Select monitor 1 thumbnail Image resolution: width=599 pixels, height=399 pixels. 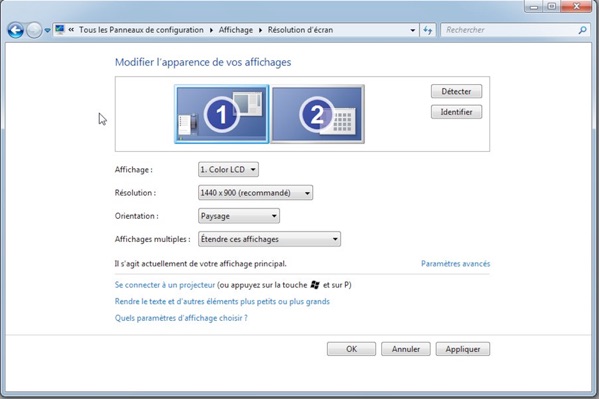(222, 114)
